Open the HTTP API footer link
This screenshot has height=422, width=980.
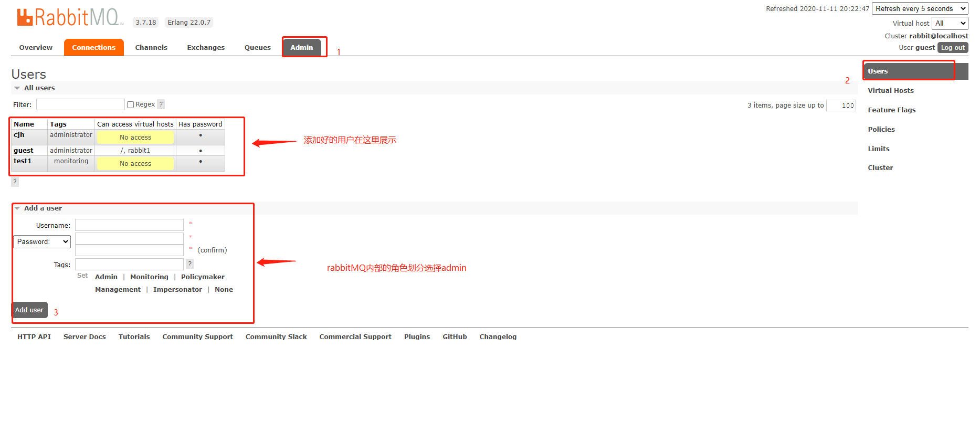[x=34, y=337]
